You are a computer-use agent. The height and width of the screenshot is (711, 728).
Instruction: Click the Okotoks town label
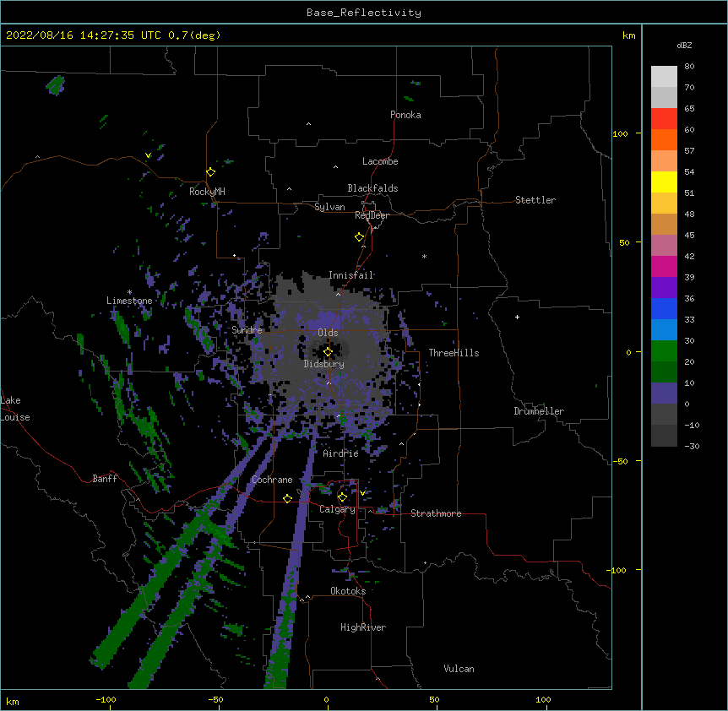[348, 591]
